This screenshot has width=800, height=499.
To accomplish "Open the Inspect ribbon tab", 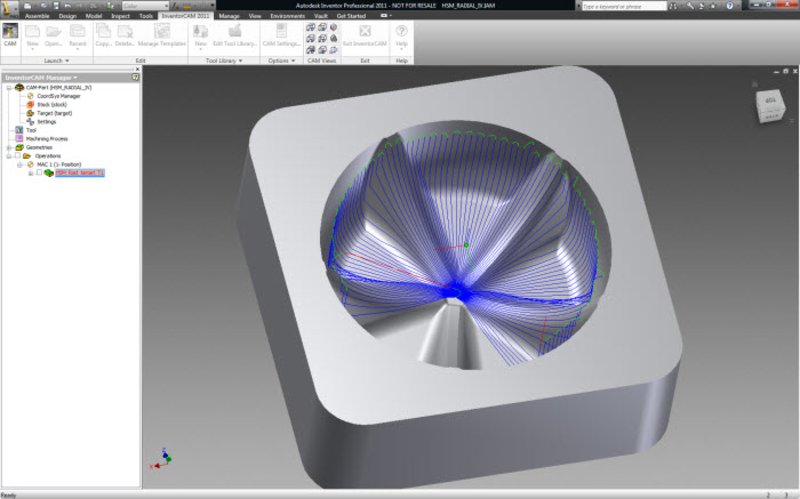I will (118, 16).
